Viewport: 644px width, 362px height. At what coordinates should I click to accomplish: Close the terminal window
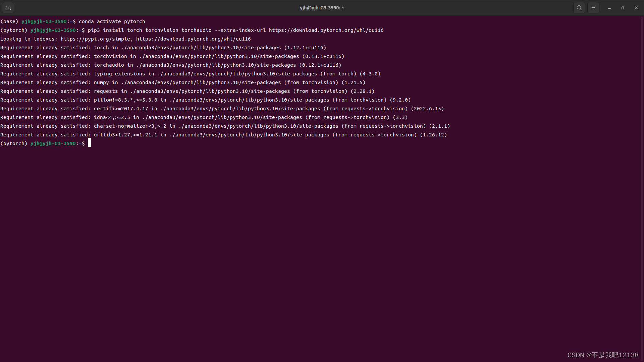(636, 8)
